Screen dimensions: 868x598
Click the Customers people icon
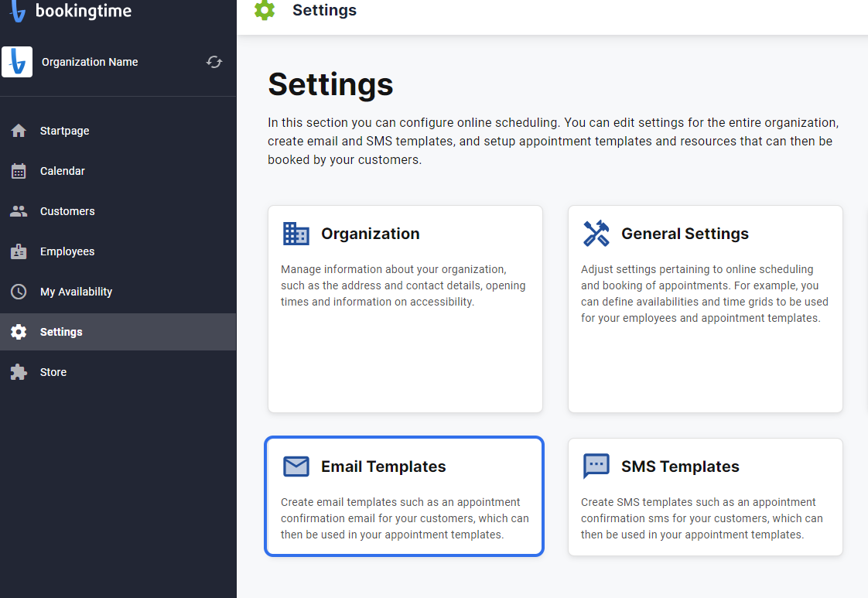pyautogui.click(x=19, y=211)
